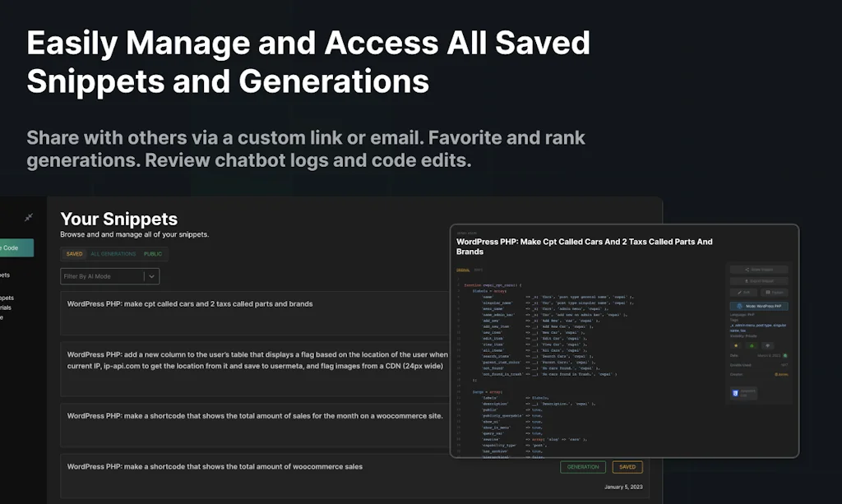
Task: Give the snippet a thumbs down
Action: [767, 345]
